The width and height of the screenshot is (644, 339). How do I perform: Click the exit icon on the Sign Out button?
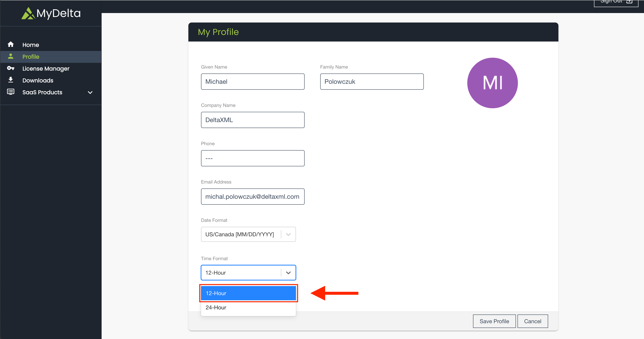click(629, 2)
